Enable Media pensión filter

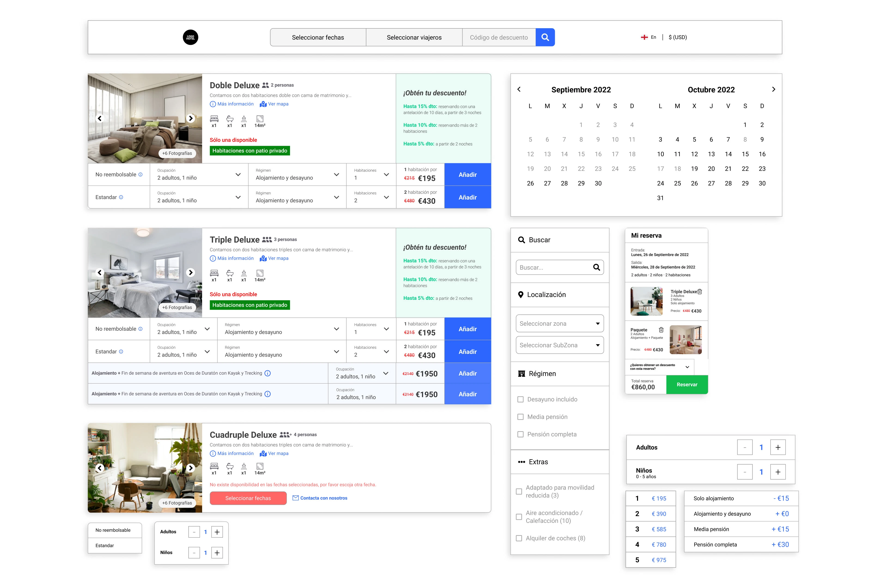(x=520, y=417)
